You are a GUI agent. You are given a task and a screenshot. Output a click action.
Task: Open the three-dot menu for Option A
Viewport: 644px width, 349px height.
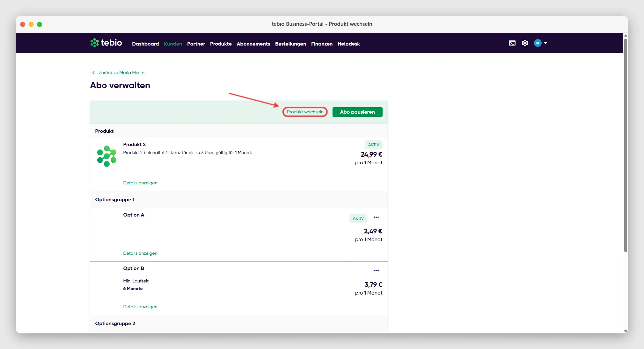[x=376, y=217]
